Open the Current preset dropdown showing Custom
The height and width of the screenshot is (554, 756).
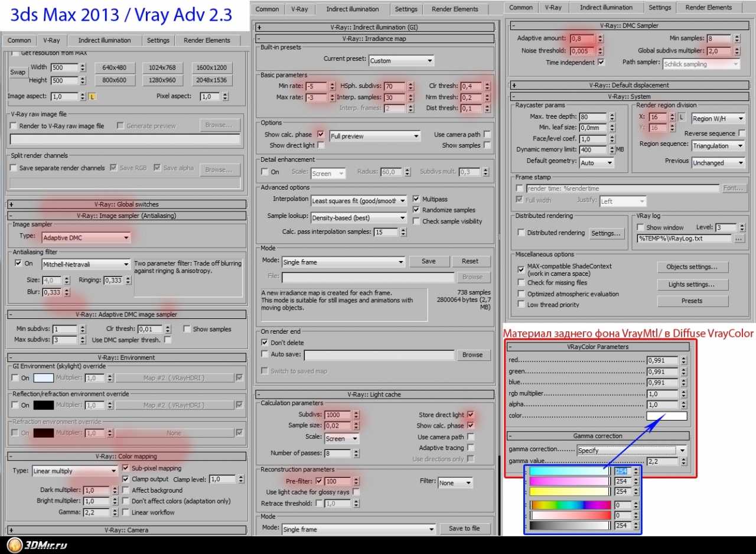click(402, 60)
